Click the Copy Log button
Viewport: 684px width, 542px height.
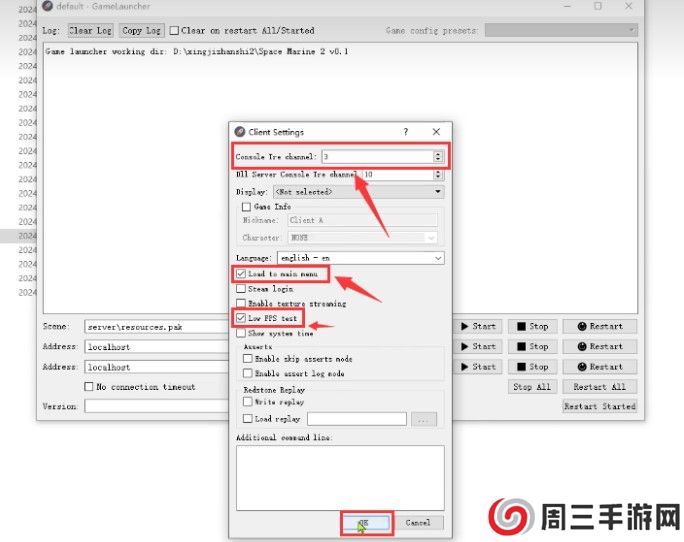pyautogui.click(x=141, y=31)
